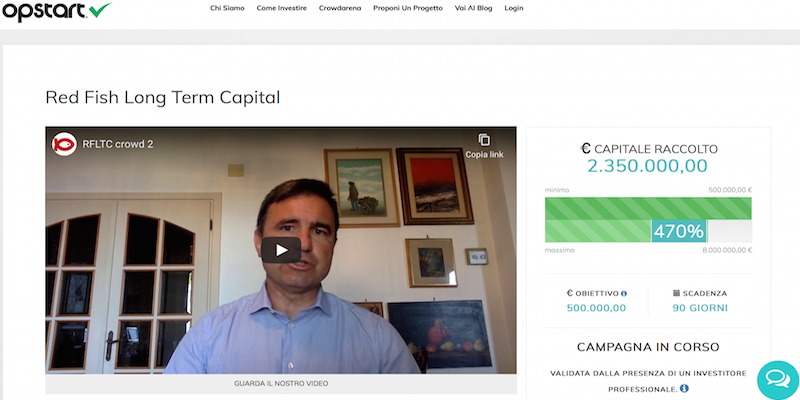
Task: Visit Vai Al Blog link
Action: tap(473, 8)
